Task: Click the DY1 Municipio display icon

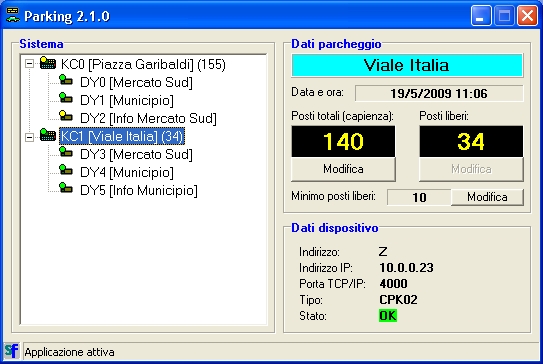Action: coord(66,98)
